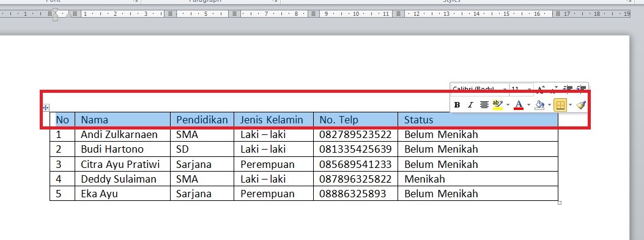Click "Belum Menikah" in Citra Ayu Pratiwi's row
Image resolution: width=644 pixels, height=240 pixels.
click(x=441, y=164)
